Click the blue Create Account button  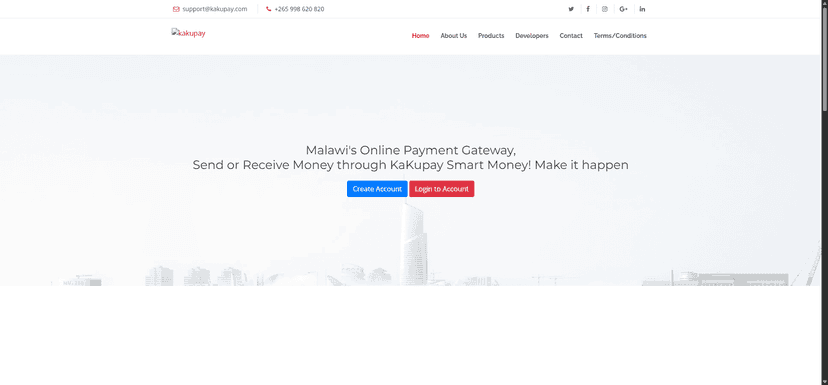click(377, 189)
